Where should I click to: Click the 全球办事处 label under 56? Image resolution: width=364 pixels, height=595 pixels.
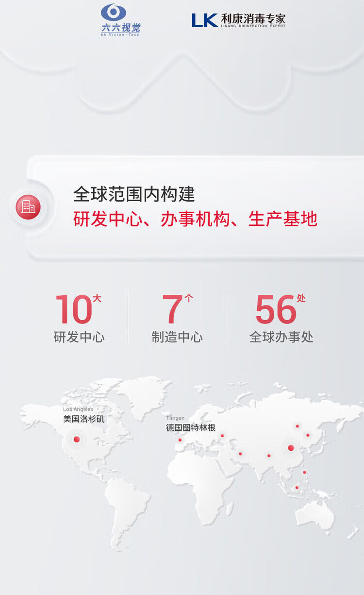[x=281, y=337]
